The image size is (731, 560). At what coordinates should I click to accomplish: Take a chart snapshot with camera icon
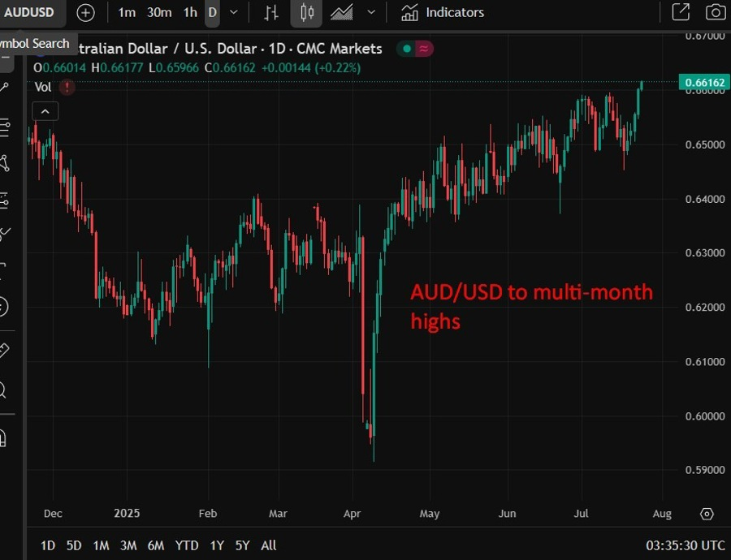pos(715,12)
